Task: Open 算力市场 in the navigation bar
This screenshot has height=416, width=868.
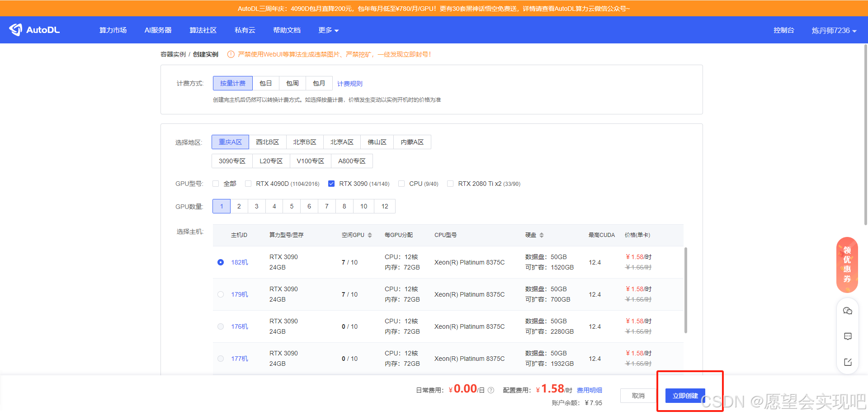Action: click(x=113, y=30)
